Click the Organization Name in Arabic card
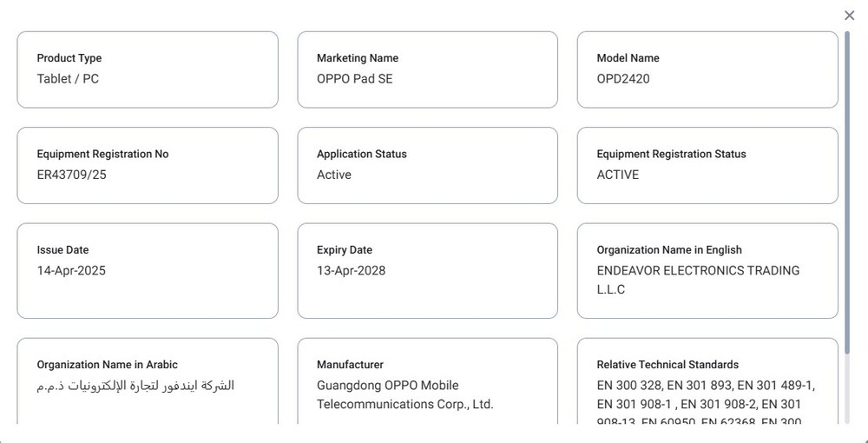 coord(148,381)
